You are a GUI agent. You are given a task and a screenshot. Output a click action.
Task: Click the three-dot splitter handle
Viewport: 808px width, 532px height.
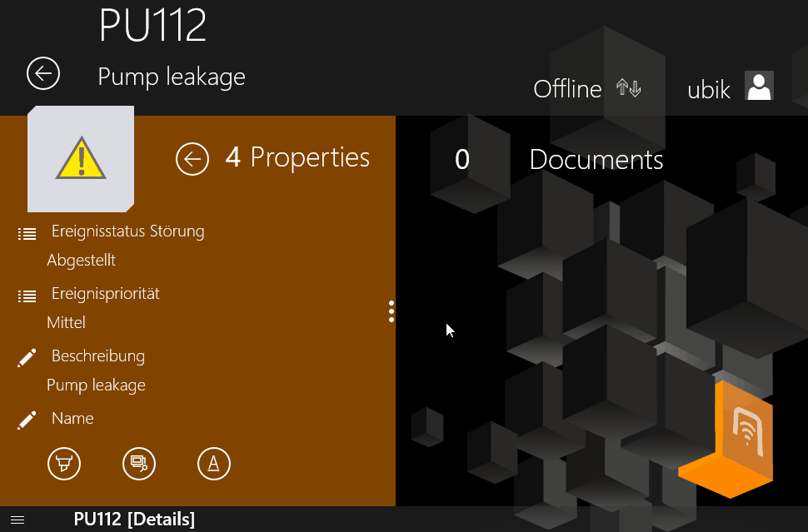pyautogui.click(x=392, y=311)
